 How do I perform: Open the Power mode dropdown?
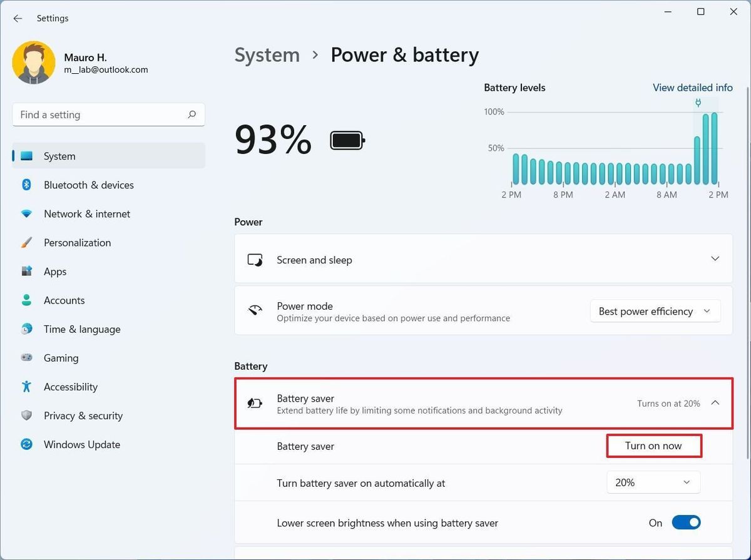click(655, 311)
